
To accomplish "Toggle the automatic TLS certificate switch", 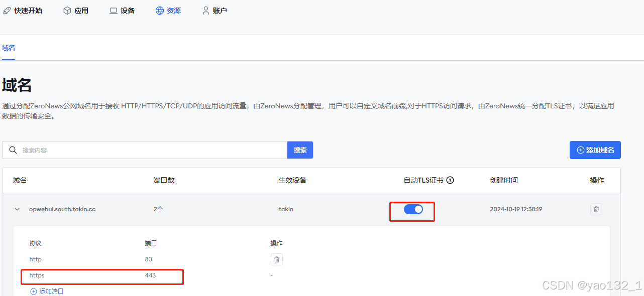I will tap(413, 209).
